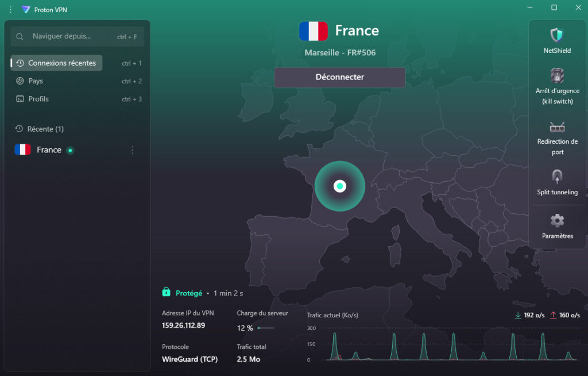Screen dimensions: 588x376
Task: Switch to the Pays tab
Action: point(36,81)
